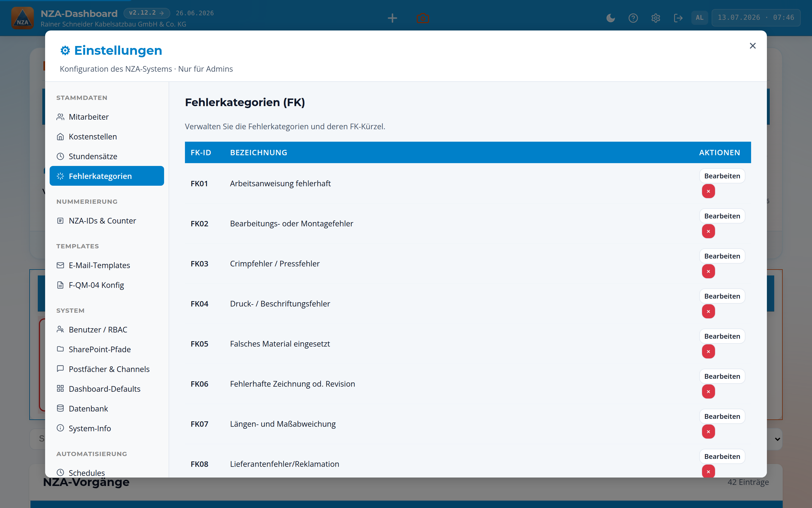The height and width of the screenshot is (508, 812).
Task: Open Postfächer & Channels section
Action: 107,369
